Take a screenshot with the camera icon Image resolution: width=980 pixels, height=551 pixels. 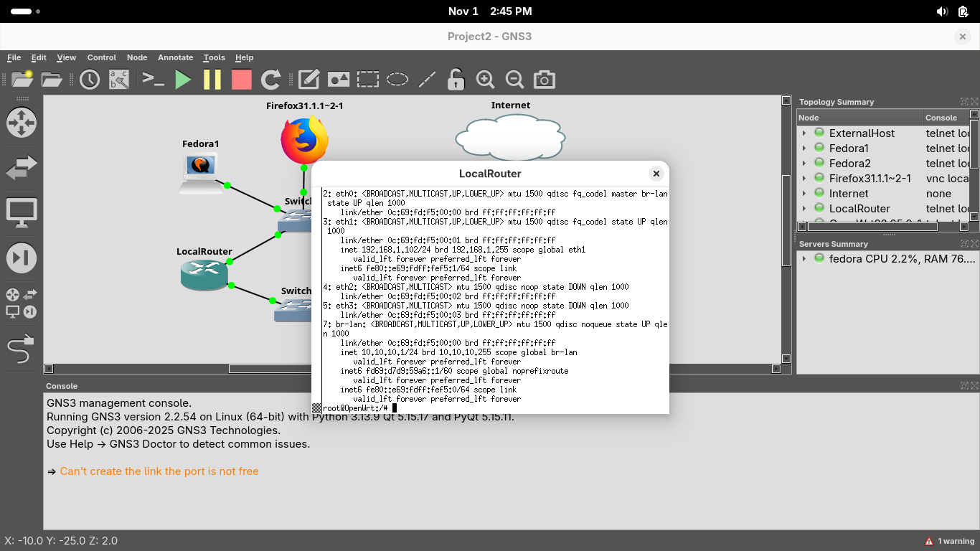tap(545, 80)
